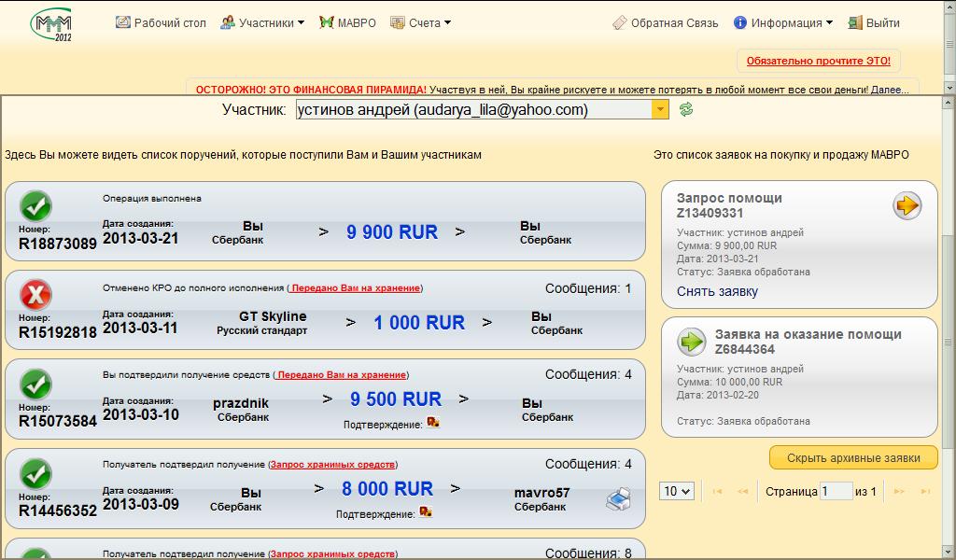
Task: Expand the Счета menu arrow
Action: coord(447,22)
